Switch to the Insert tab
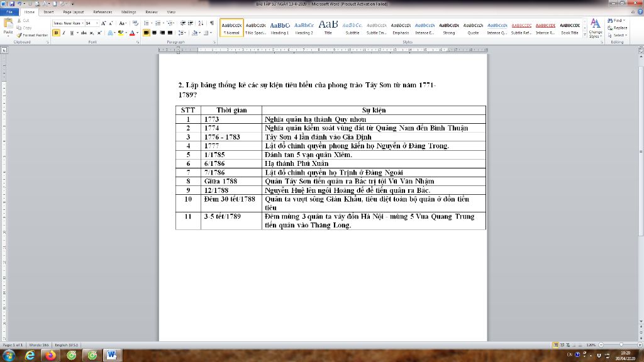Image resolution: width=644 pixels, height=362 pixels. coord(48,12)
